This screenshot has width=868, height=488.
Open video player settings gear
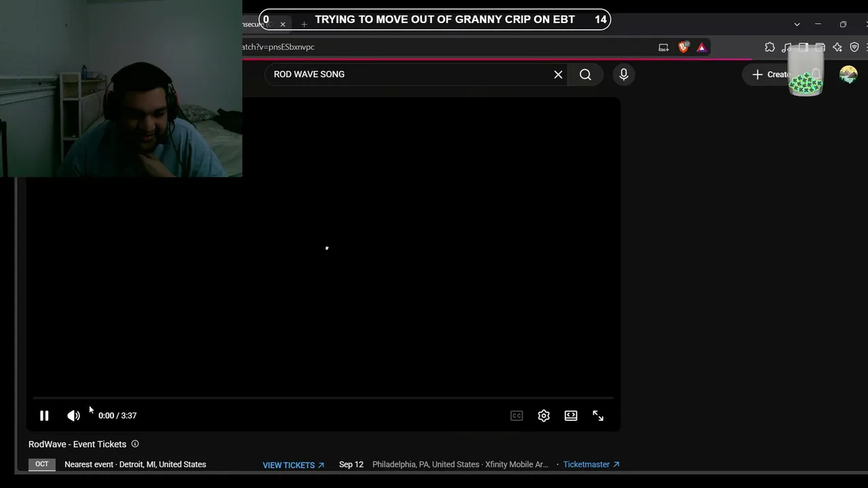pos(544,415)
